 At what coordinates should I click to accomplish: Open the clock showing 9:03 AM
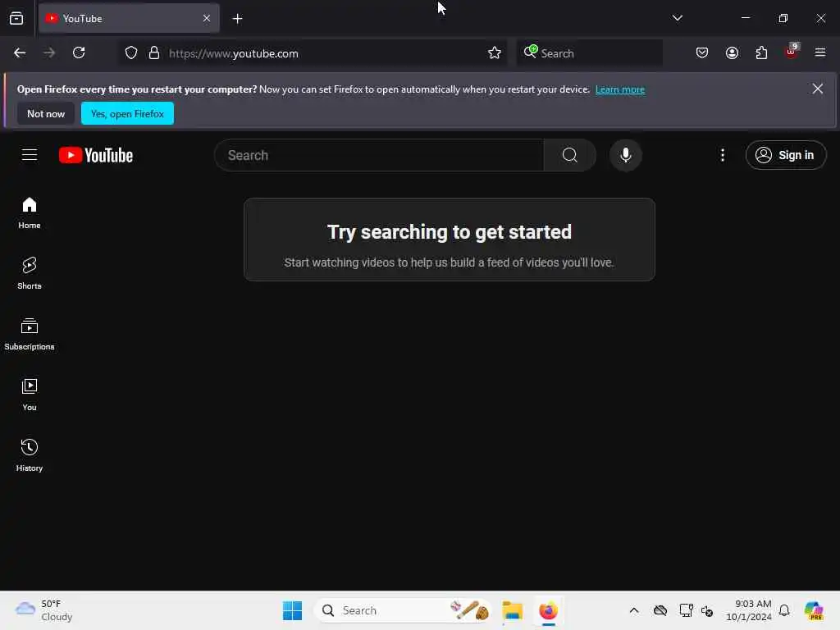pos(749,610)
